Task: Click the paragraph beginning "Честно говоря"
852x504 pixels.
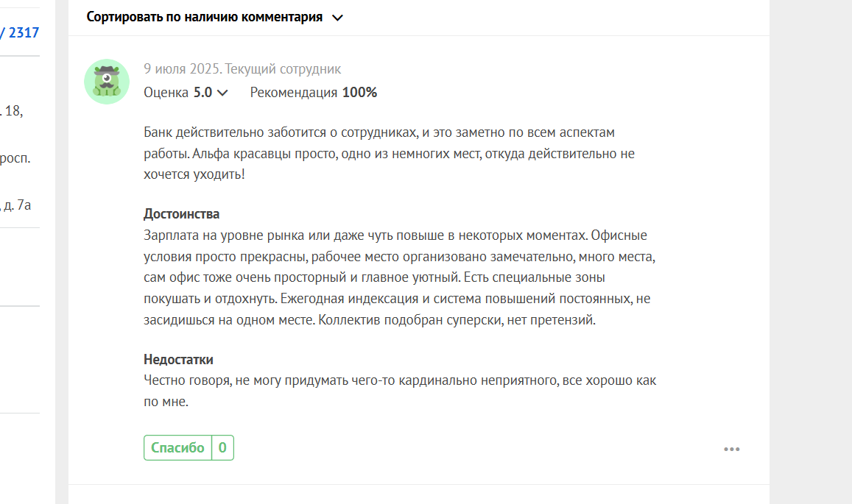Action: click(x=400, y=391)
